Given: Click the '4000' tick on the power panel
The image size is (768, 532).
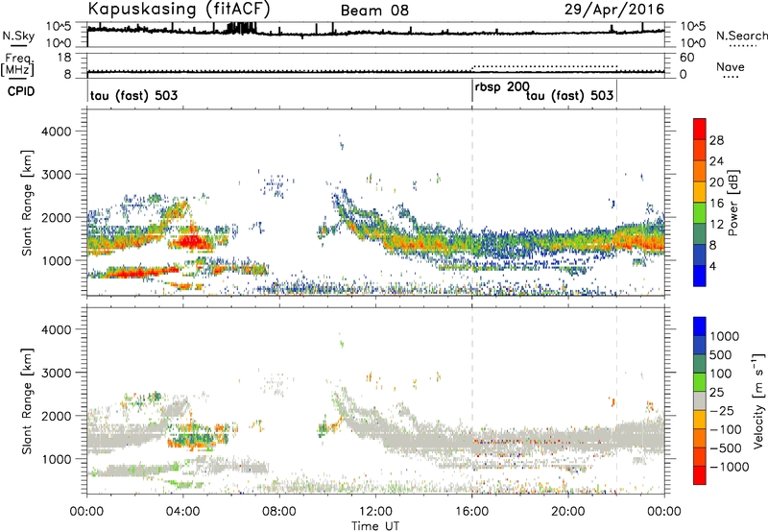Looking at the screenshot, I should pos(57,132).
